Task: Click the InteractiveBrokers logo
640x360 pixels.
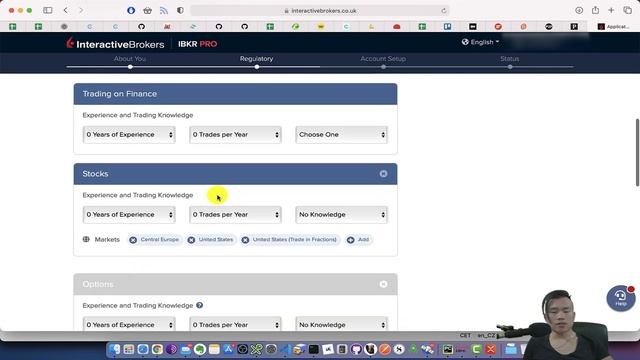Action: (x=116, y=44)
